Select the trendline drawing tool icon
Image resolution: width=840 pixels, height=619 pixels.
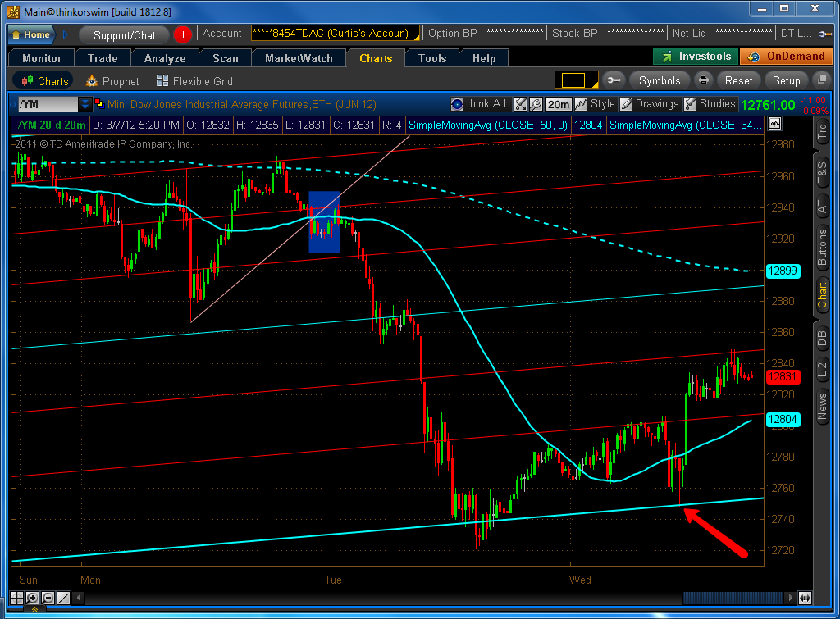(x=63, y=598)
